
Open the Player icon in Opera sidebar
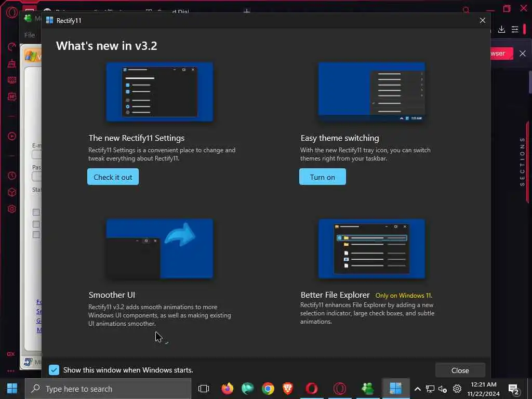click(11, 137)
